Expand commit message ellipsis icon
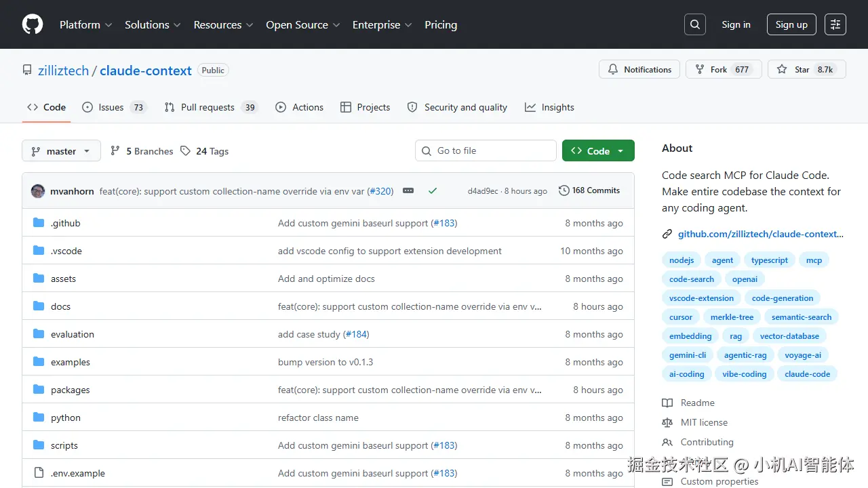The width and height of the screenshot is (868, 488). (x=408, y=191)
